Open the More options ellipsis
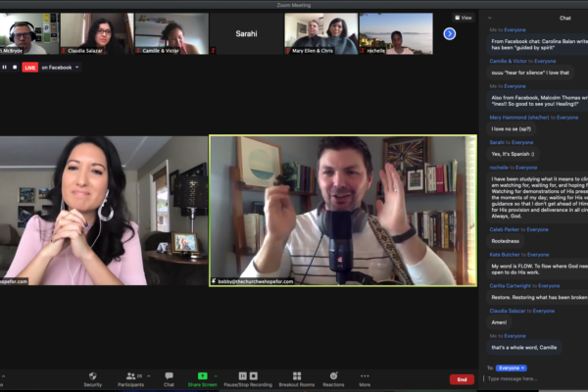Viewport: 588px width, 392px height. 365,376
